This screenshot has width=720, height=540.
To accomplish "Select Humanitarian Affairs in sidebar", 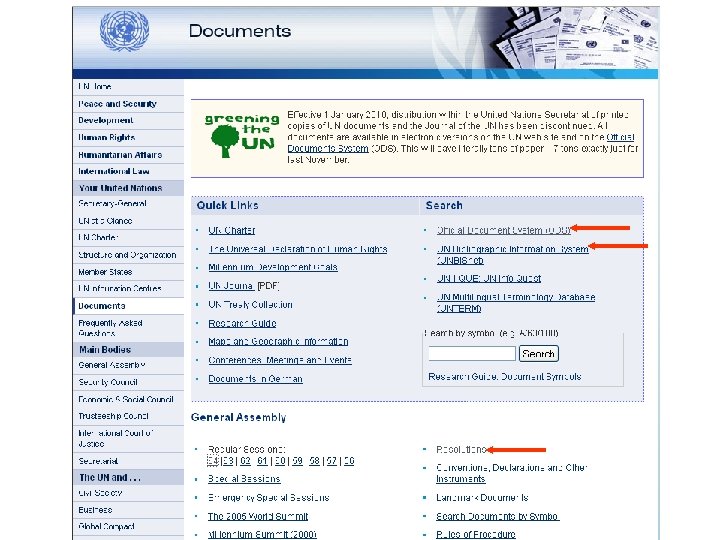I will 120,155.
